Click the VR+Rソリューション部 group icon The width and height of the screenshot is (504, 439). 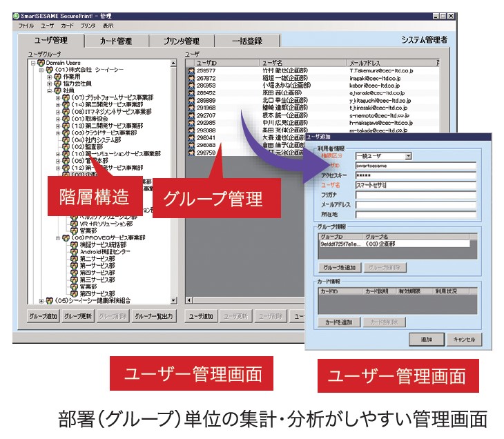[75, 224]
